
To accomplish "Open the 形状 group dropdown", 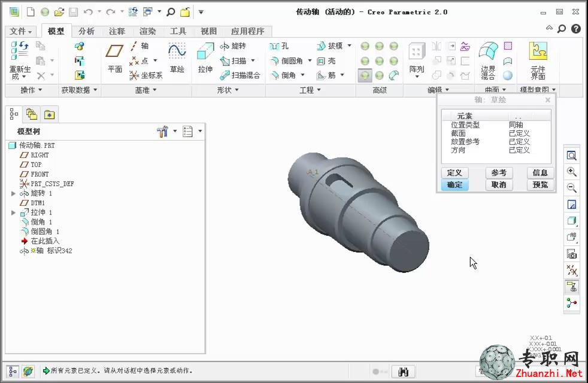I will pos(228,90).
